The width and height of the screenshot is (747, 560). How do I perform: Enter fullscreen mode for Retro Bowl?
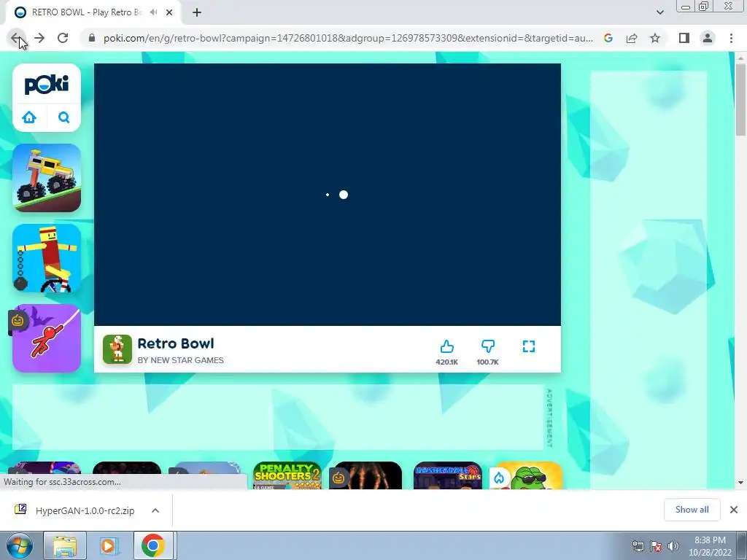(529, 346)
